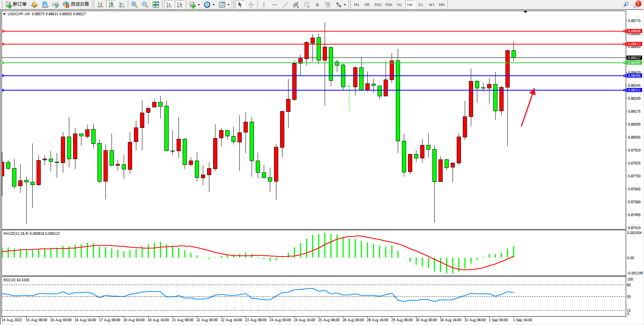Click the tile windows icon

tap(156, 5)
